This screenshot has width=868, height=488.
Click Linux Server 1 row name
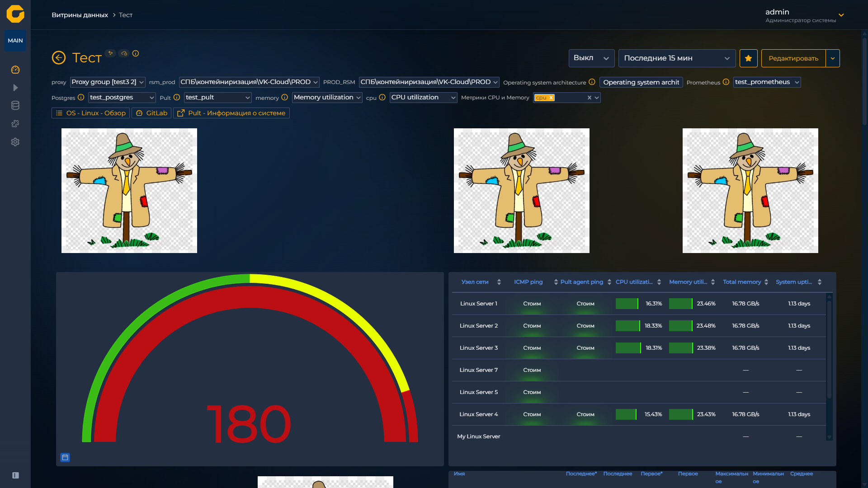(x=479, y=304)
